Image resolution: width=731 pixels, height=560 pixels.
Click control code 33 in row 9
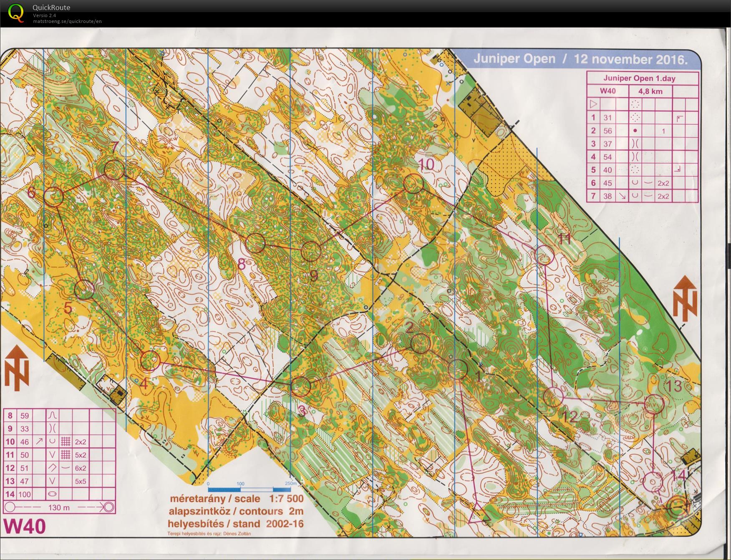pyautogui.click(x=25, y=429)
